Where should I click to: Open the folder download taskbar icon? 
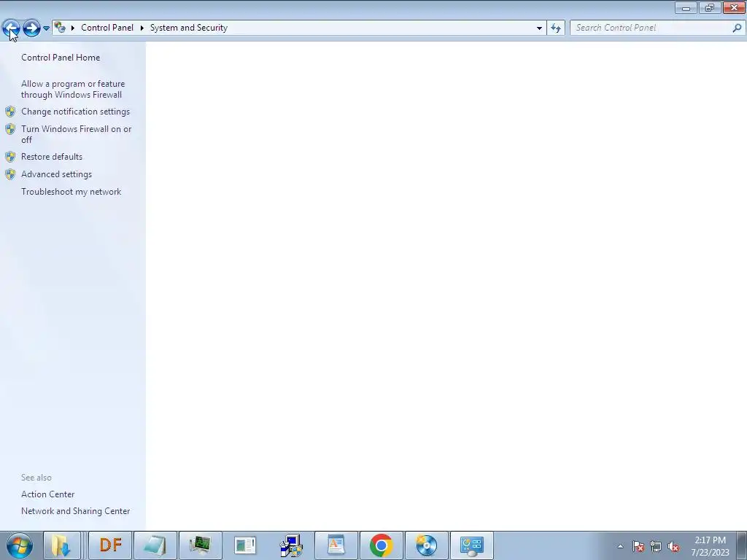click(x=61, y=545)
